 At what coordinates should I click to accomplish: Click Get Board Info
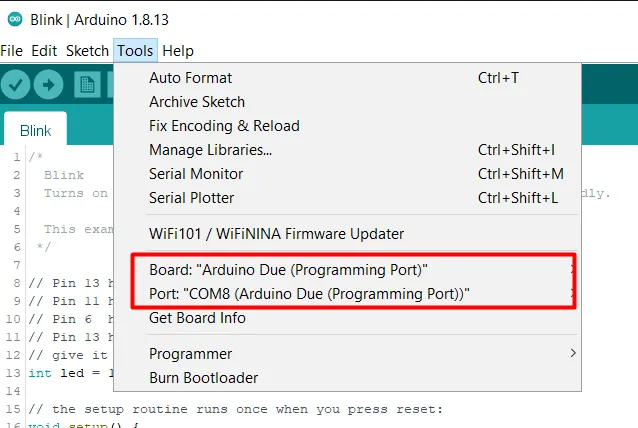(197, 318)
